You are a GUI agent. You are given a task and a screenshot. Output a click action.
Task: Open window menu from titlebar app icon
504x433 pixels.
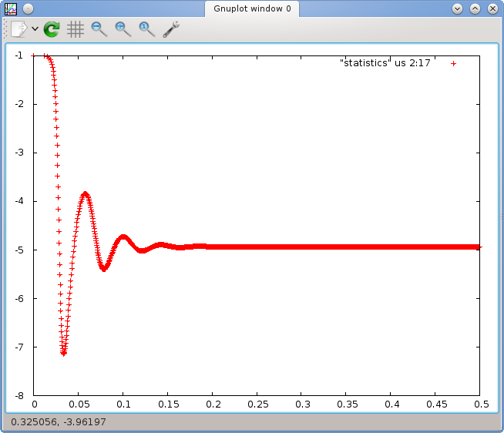11,8
